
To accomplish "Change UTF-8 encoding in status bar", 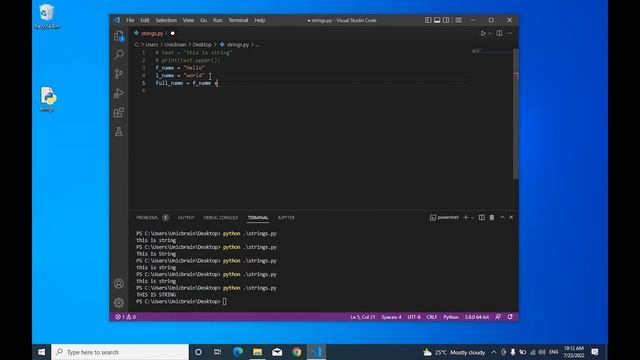I will tap(414, 317).
